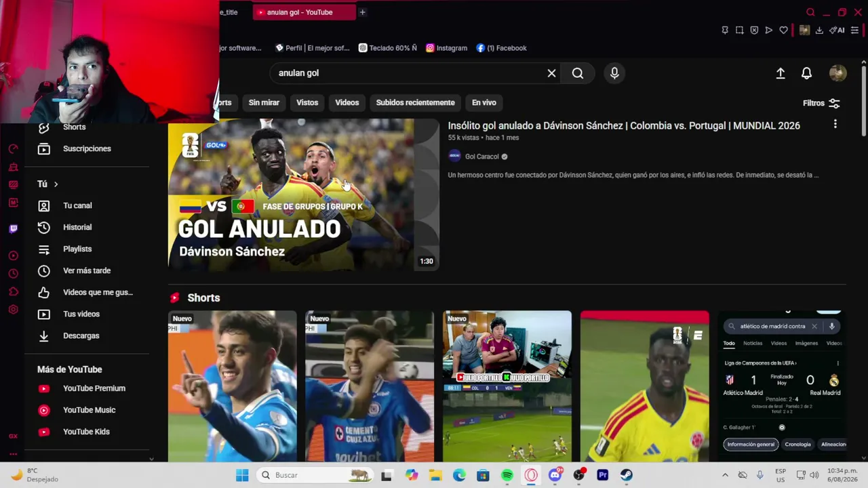This screenshot has width=868, height=488.
Task: Open Twitch in the Opera GX sidebar
Action: (x=13, y=229)
